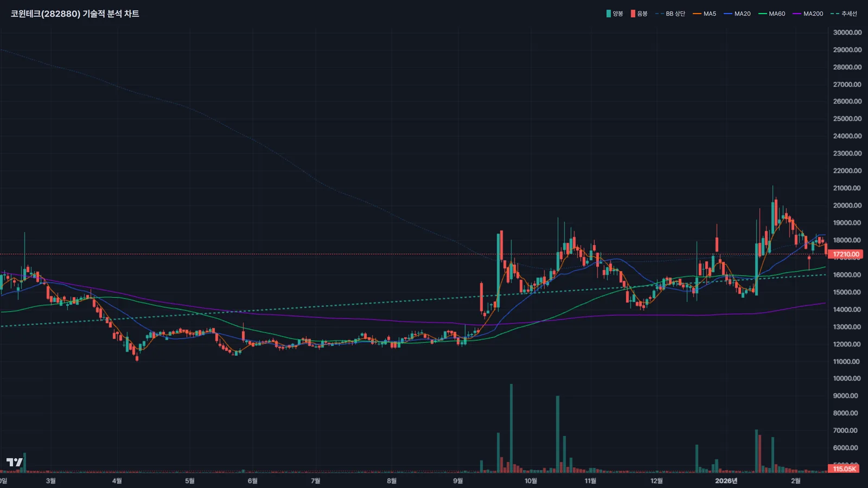Hide the MA60 line via legend

tap(771, 14)
